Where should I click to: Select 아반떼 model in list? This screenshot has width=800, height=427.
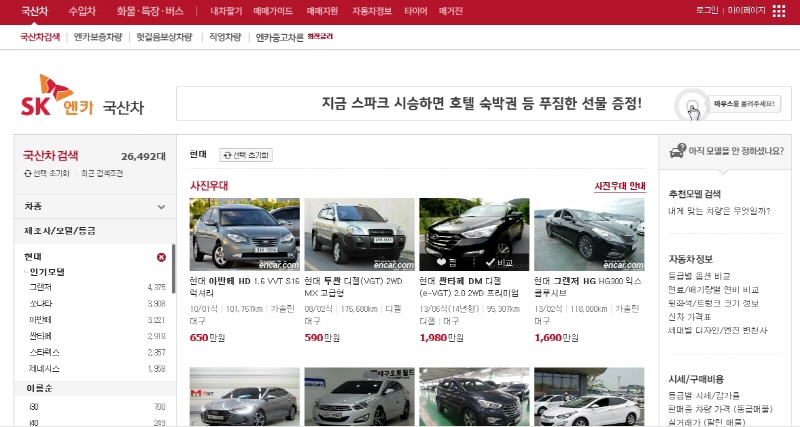(x=41, y=320)
